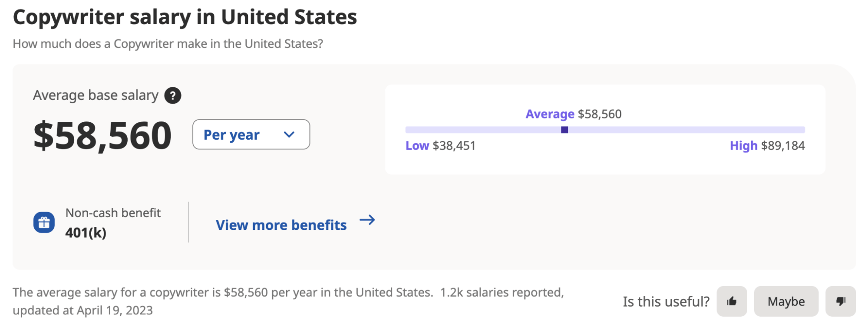Click the Maybe feedback button

(x=786, y=301)
